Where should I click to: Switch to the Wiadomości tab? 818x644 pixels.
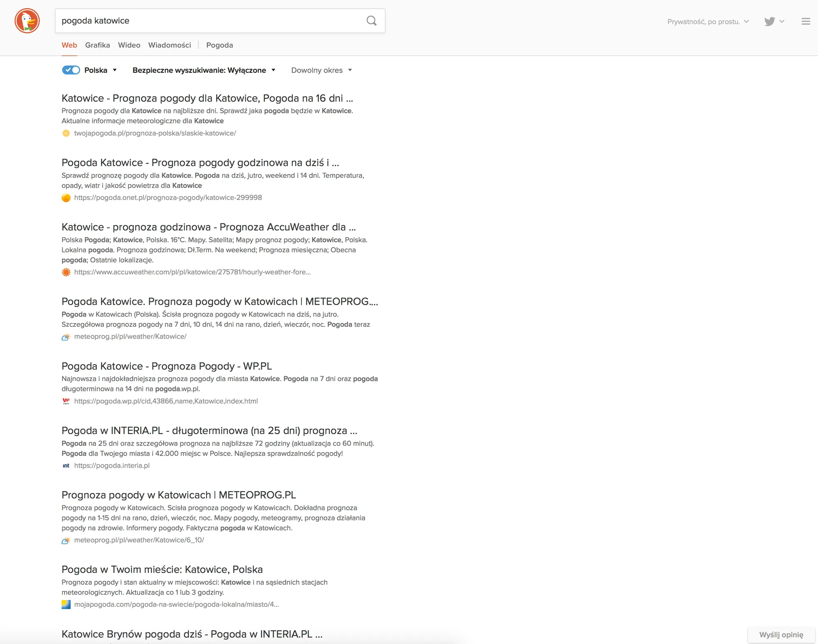pos(169,45)
